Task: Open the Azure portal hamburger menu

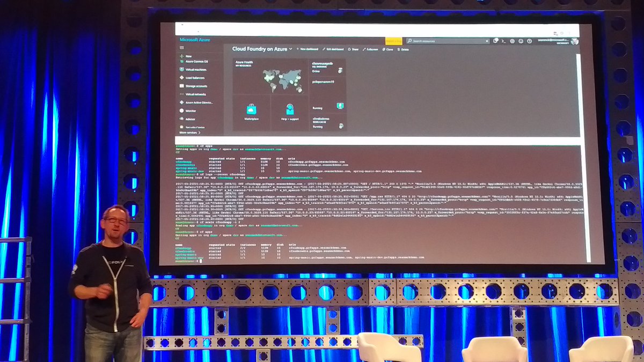Action: point(181,48)
